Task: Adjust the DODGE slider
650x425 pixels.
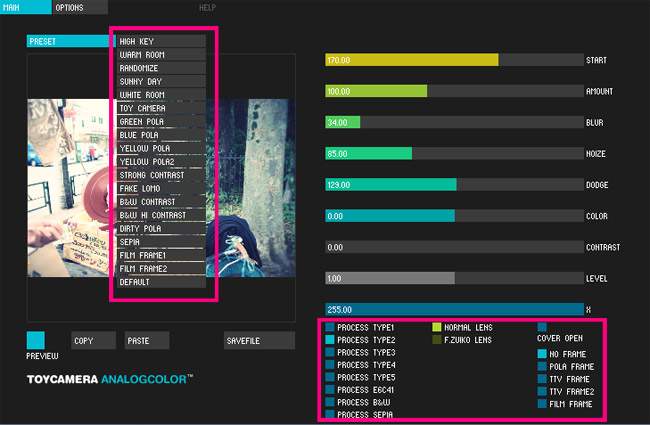Action: 454,185
